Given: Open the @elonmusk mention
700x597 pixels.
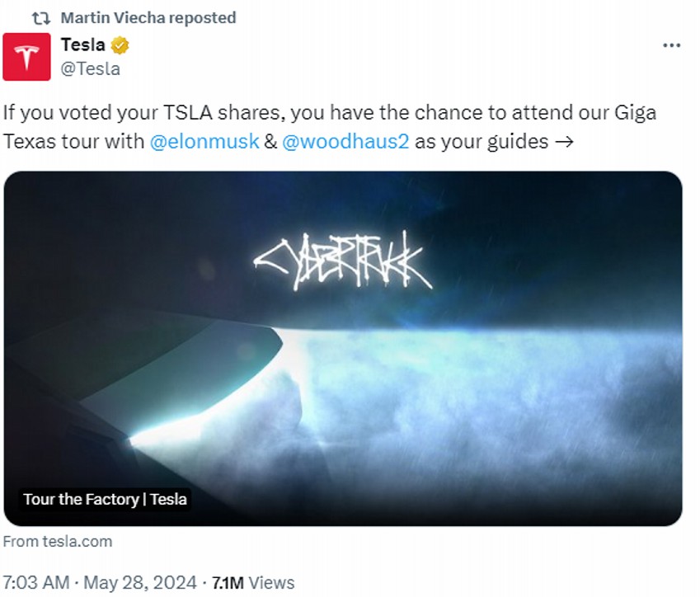Looking at the screenshot, I should pos(204,141).
